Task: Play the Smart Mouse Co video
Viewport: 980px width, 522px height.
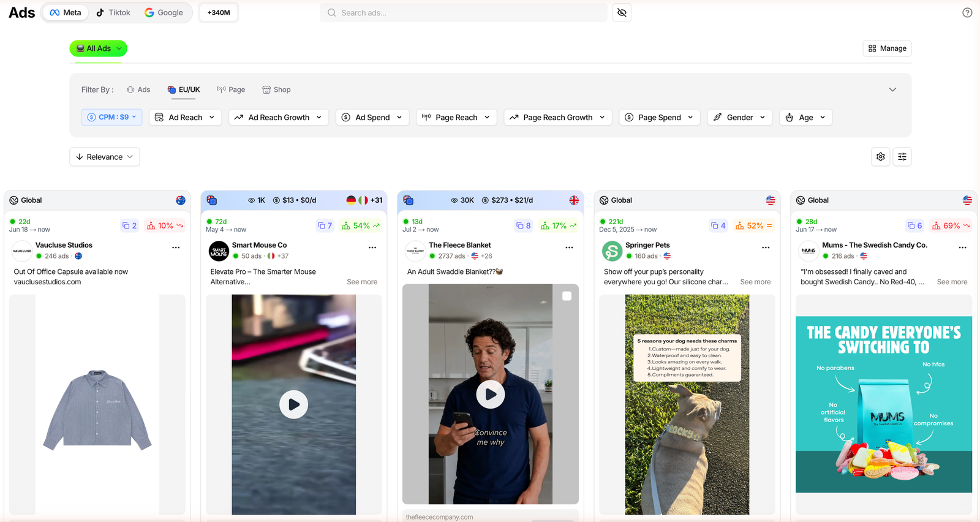Action: point(294,404)
